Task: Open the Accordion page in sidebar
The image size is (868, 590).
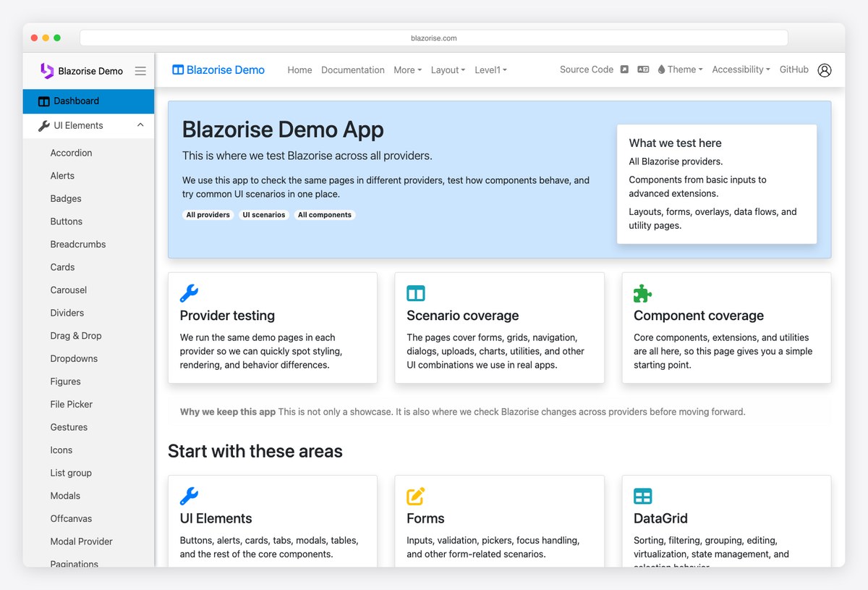Action: pyautogui.click(x=71, y=153)
